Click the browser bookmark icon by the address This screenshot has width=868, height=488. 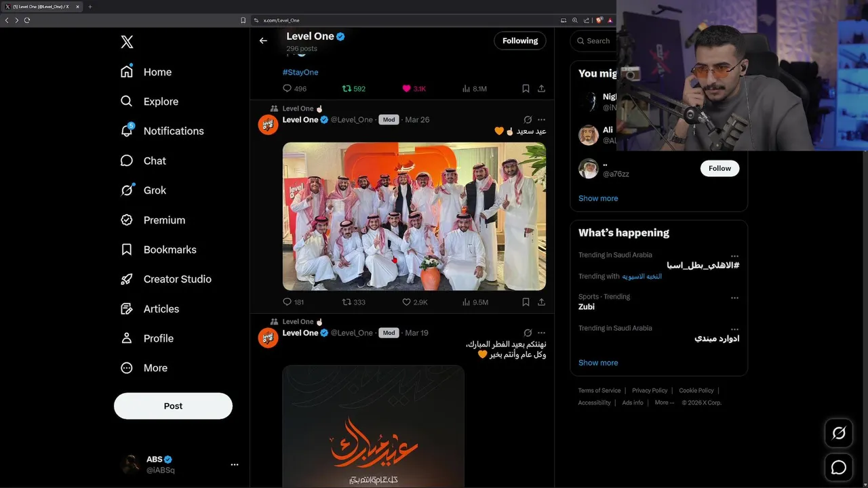pyautogui.click(x=243, y=20)
